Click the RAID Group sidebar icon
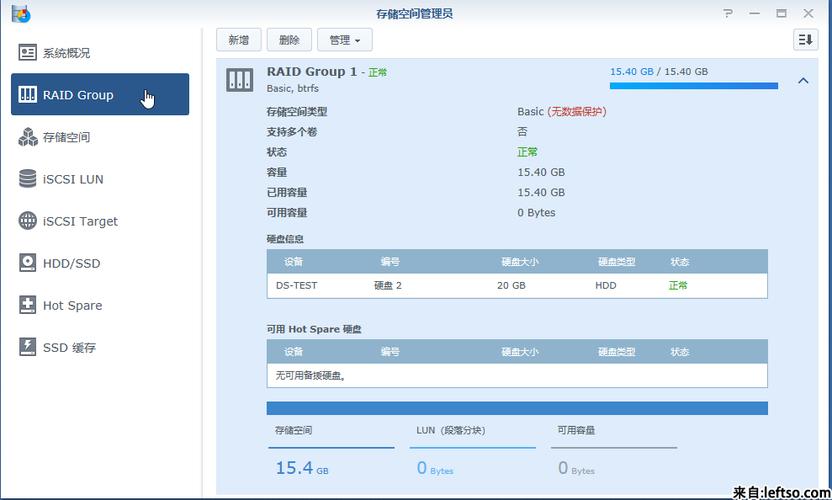Image resolution: width=832 pixels, height=500 pixels. [28, 94]
